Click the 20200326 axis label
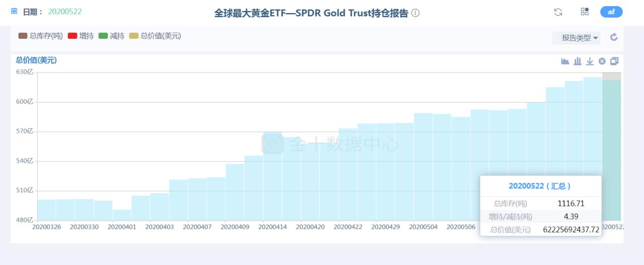 click(x=47, y=227)
